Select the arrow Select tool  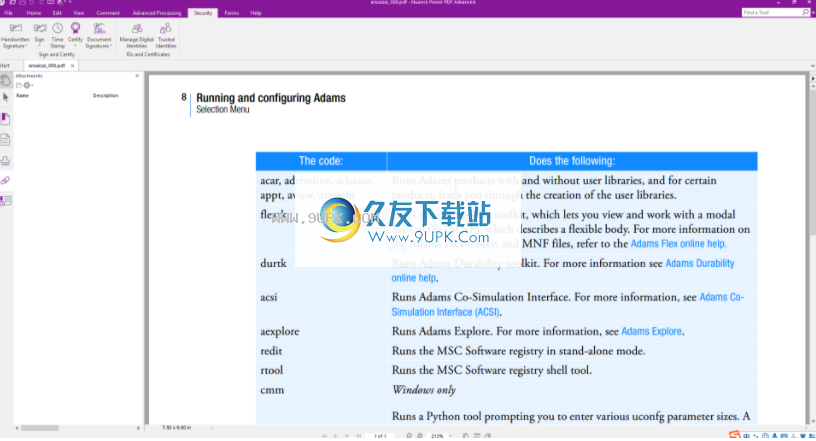(6, 98)
